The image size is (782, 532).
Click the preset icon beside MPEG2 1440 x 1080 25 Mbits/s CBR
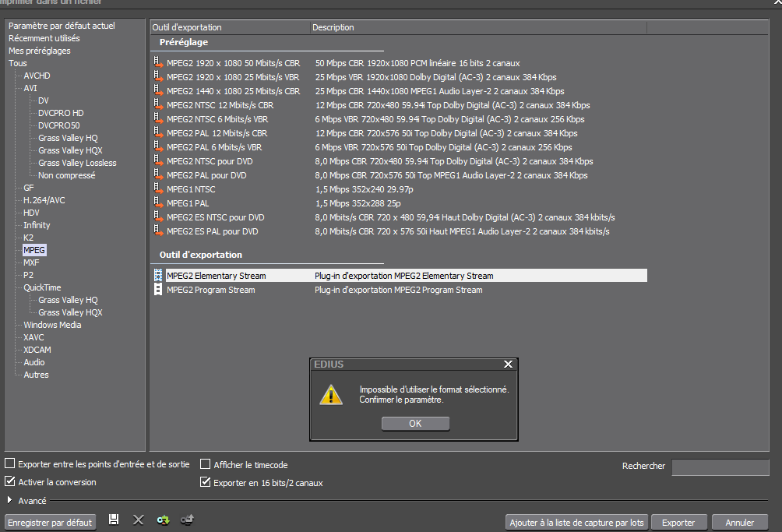[158, 90]
